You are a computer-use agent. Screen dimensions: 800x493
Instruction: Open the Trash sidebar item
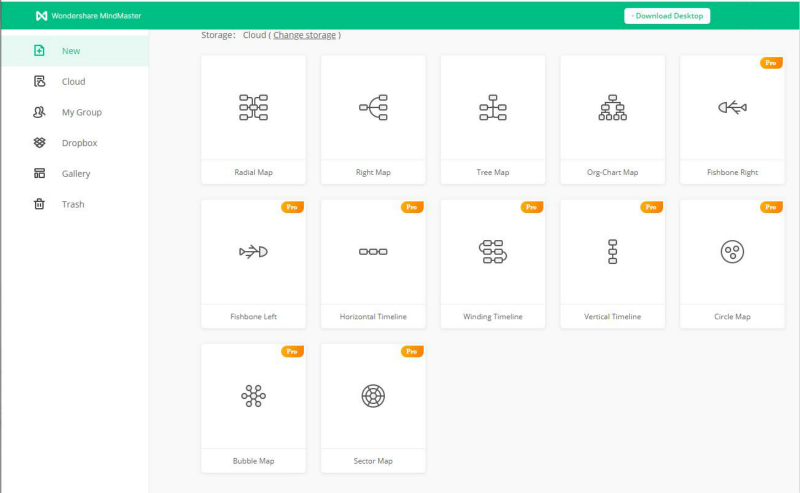coord(73,205)
